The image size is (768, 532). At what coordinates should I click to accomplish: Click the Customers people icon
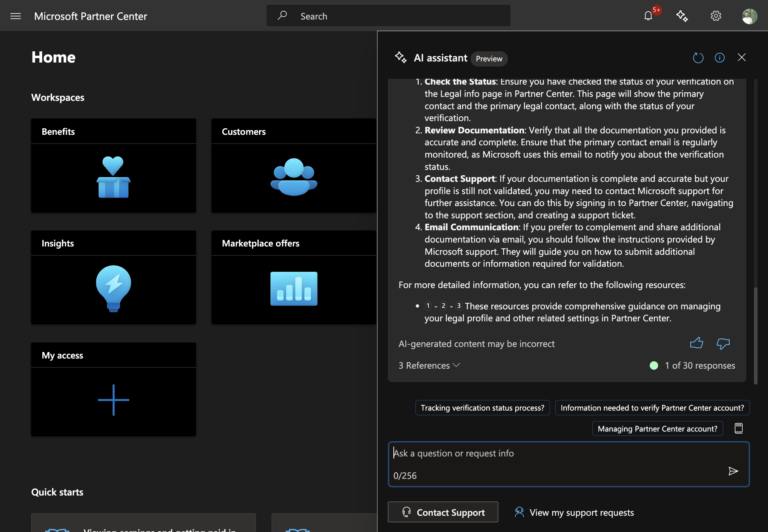pos(294,177)
